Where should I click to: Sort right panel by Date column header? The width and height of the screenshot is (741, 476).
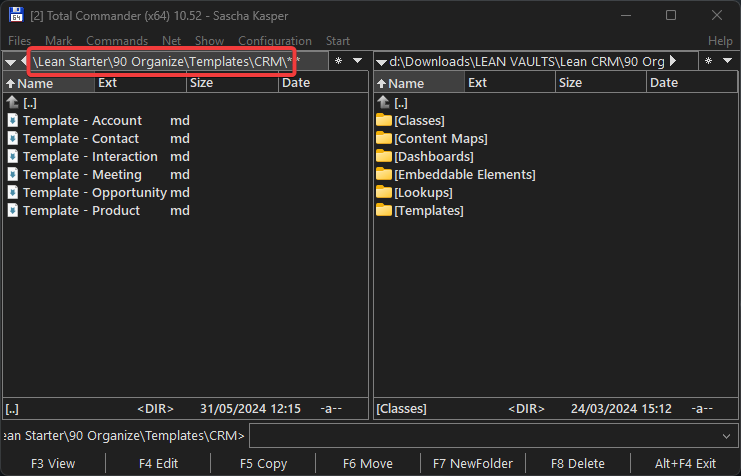691,83
